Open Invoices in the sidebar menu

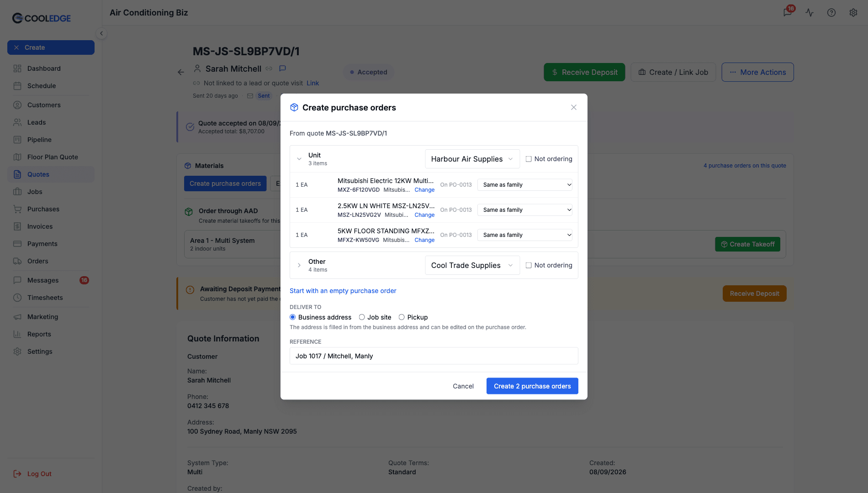click(x=51, y=226)
